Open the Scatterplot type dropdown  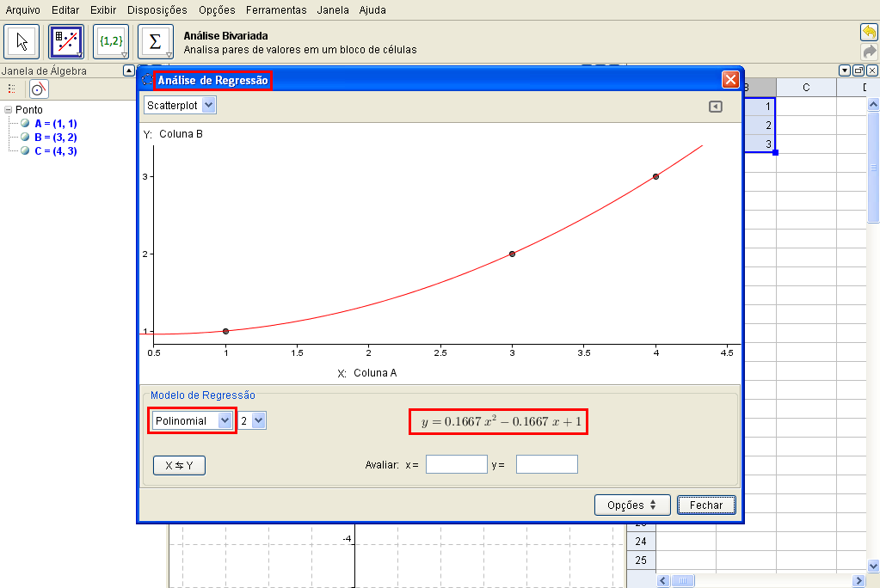(181, 105)
